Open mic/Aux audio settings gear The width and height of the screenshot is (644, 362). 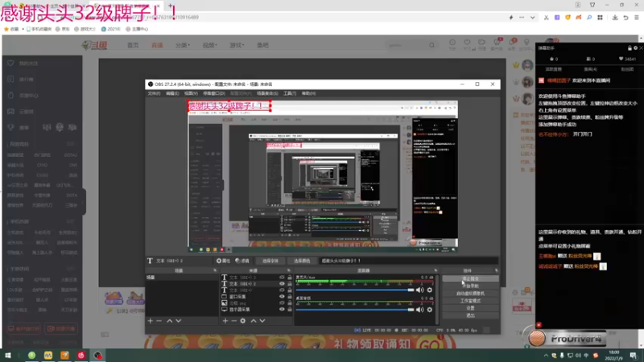[430, 290]
